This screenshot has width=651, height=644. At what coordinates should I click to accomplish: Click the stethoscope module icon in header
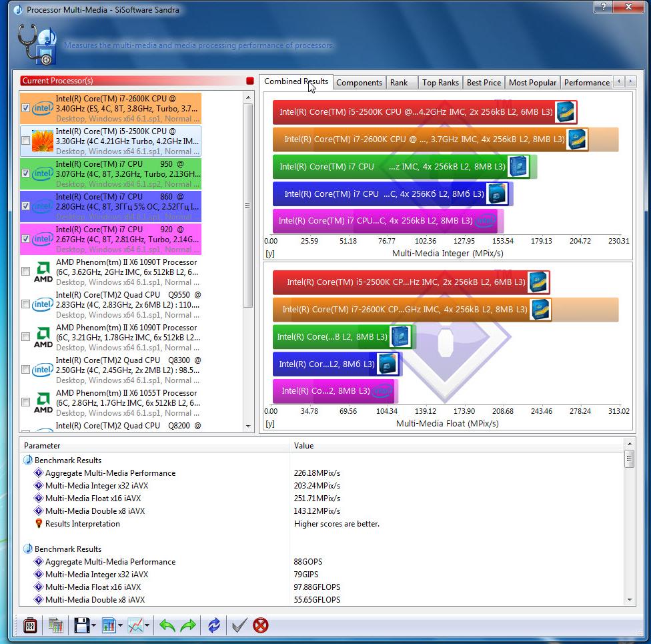[x=37, y=45]
